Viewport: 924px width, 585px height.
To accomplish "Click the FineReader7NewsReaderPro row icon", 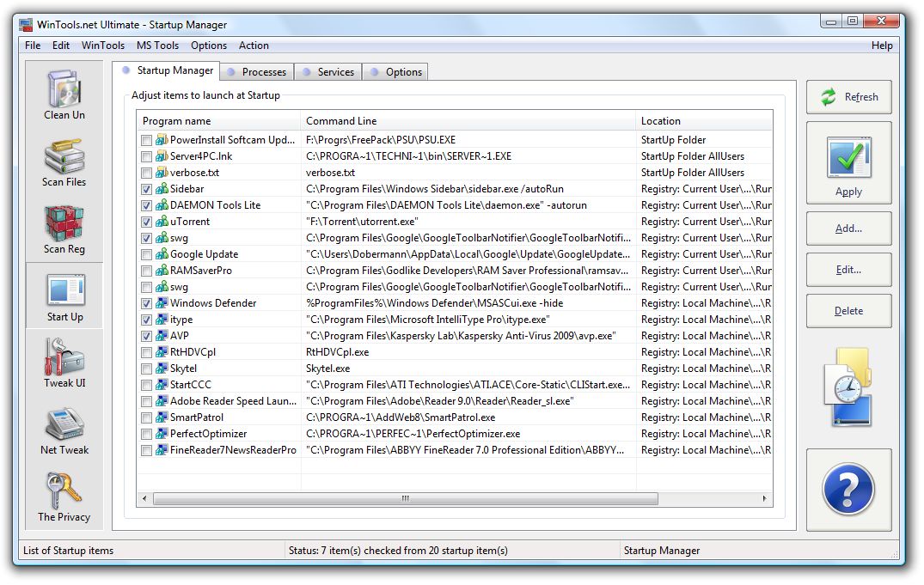I will [x=162, y=450].
